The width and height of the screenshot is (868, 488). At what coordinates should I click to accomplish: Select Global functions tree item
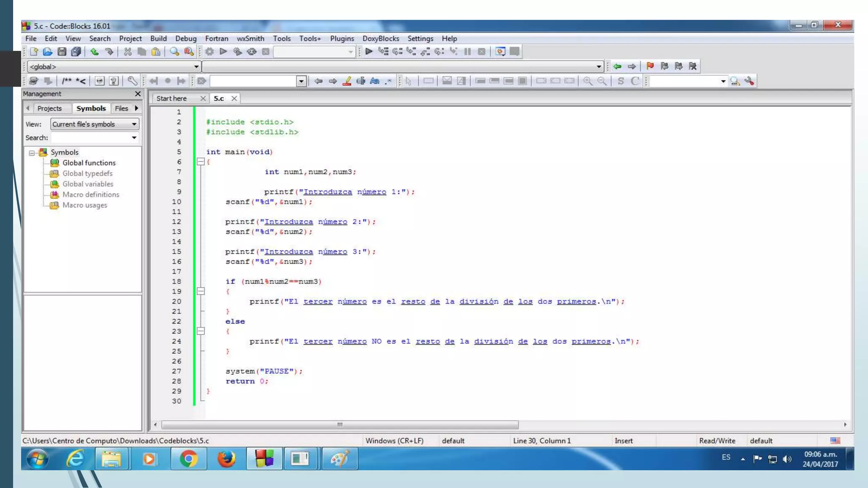point(89,163)
